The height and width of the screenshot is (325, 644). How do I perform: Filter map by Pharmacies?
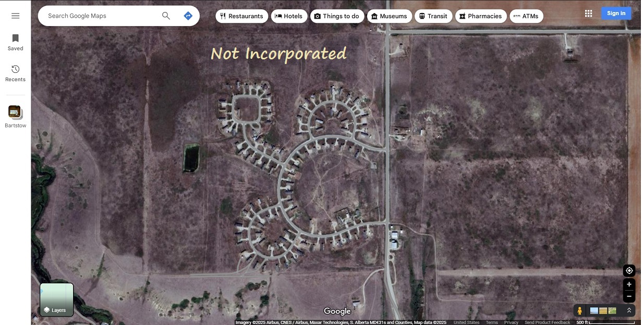[x=481, y=16]
